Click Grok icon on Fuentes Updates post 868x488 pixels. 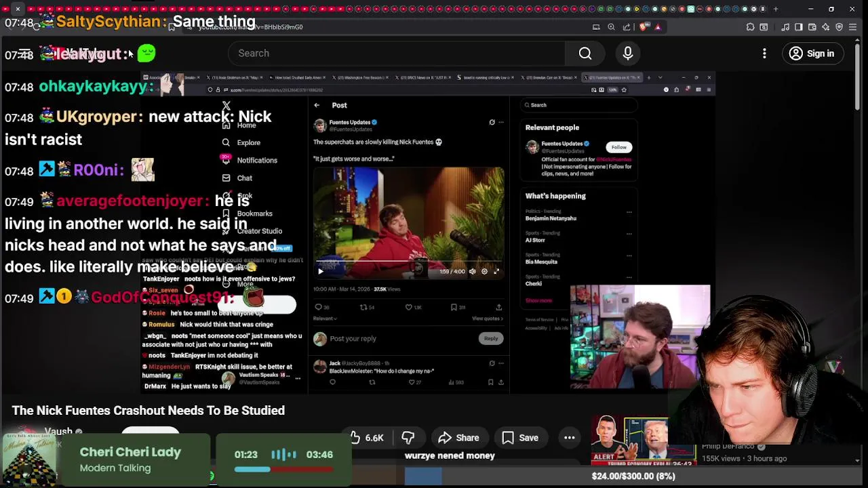point(492,123)
